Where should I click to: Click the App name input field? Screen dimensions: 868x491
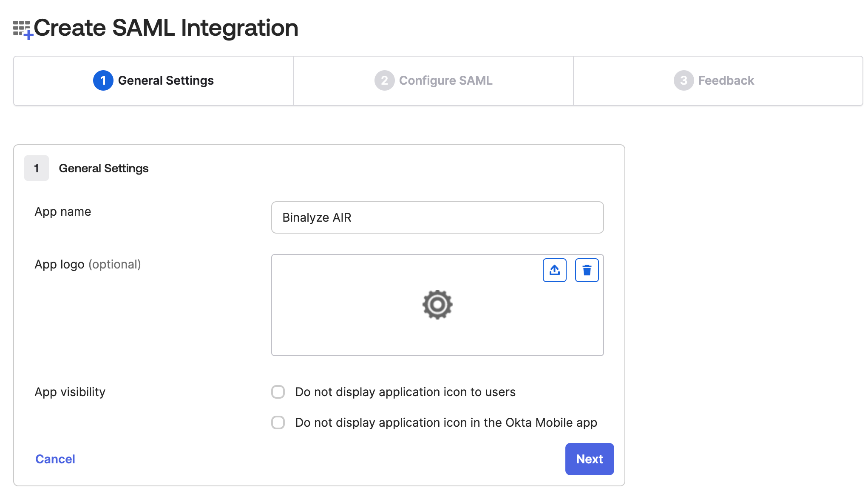coord(437,217)
